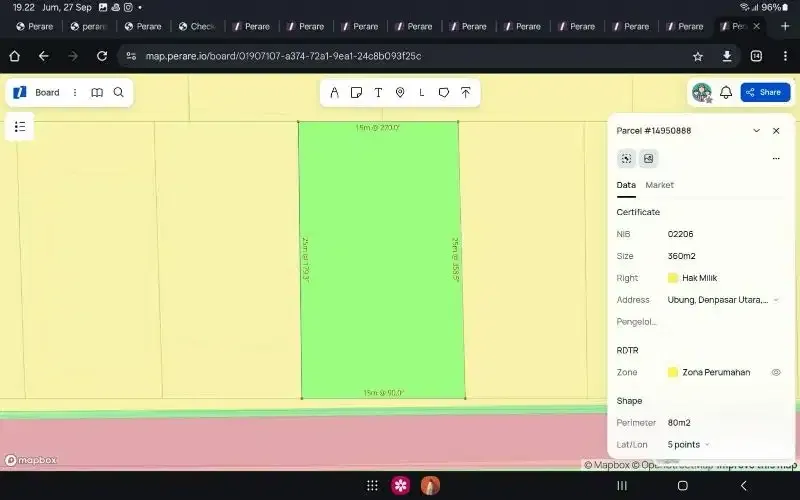Open parcel panel more options ellipsis

click(776, 159)
